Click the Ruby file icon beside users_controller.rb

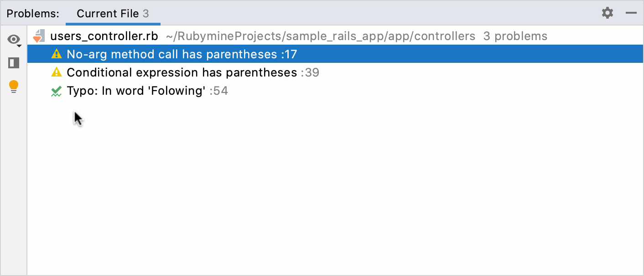tap(39, 36)
